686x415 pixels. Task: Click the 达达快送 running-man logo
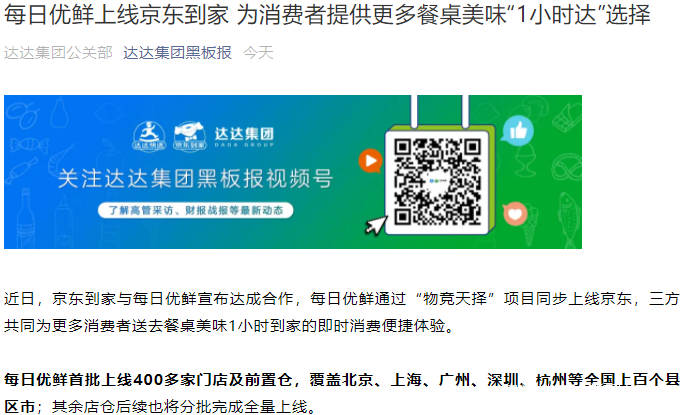149,136
